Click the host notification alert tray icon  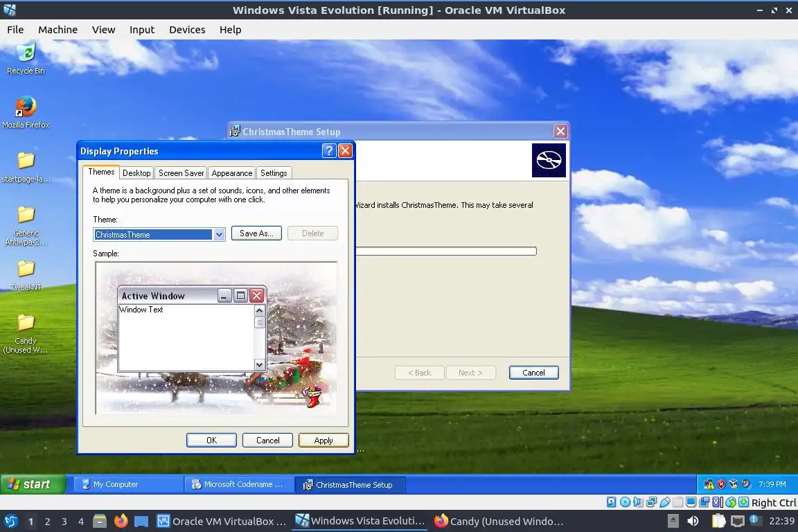(755, 520)
